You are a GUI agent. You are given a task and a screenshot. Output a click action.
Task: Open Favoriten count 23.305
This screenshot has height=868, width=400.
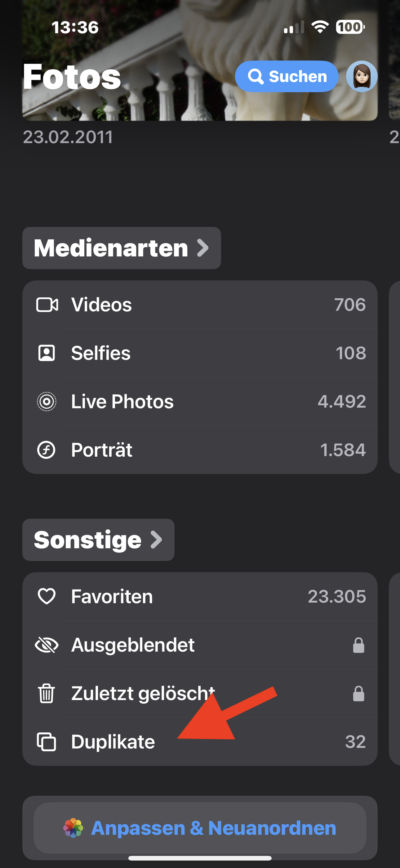[x=336, y=596]
